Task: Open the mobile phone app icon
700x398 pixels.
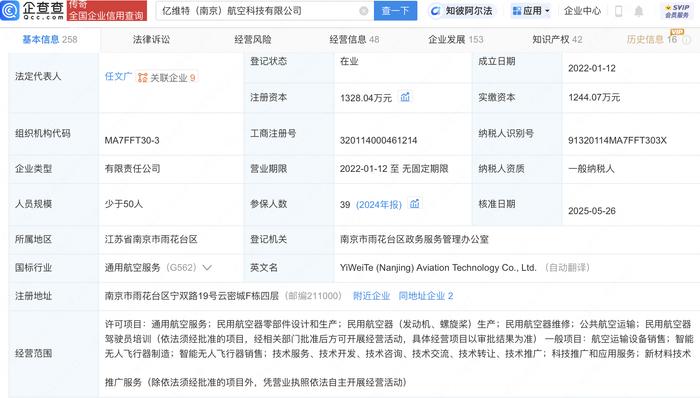Action: click(x=619, y=11)
